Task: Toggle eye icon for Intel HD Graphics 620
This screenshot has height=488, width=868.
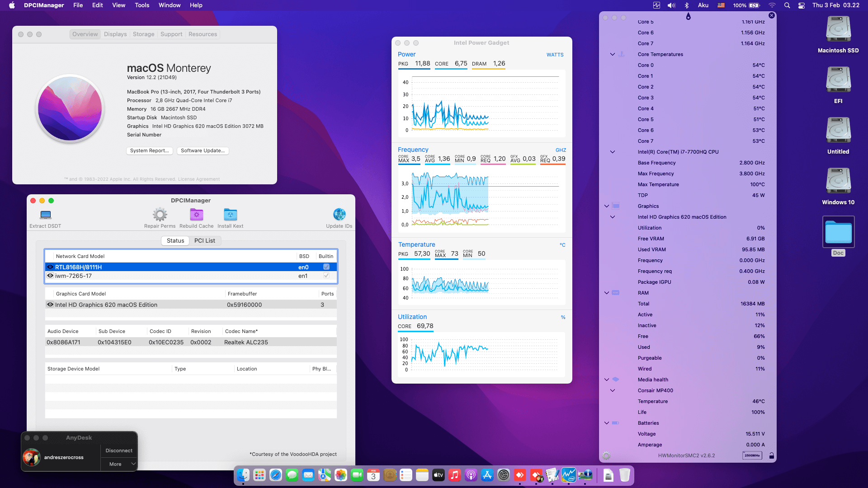Action: click(x=50, y=305)
